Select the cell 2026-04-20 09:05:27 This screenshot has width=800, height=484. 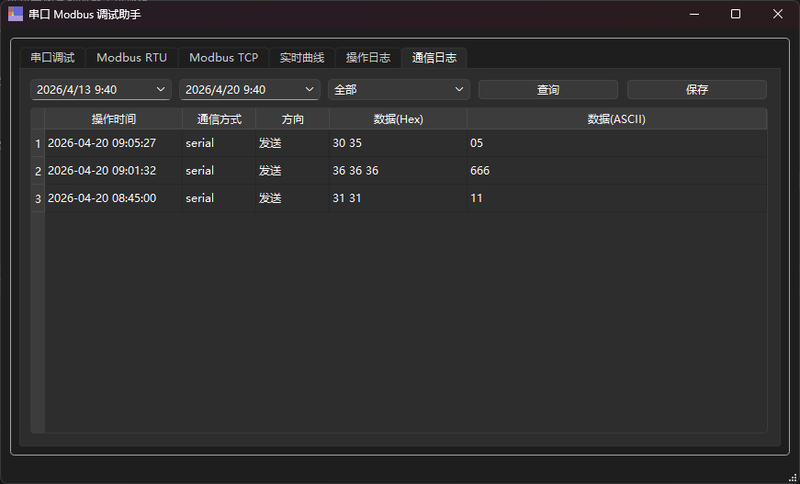114,143
